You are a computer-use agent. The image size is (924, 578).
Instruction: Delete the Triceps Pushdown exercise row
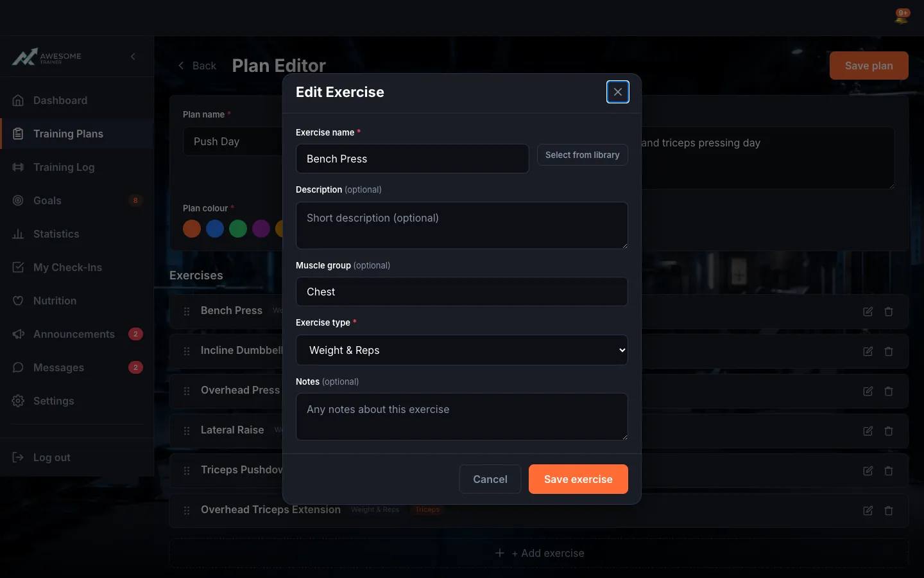click(x=889, y=471)
